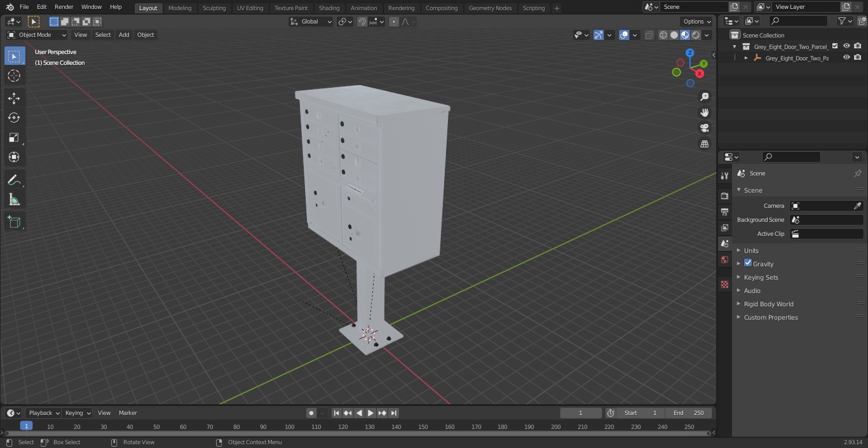Open the Keying dropdown
This screenshot has width=868, height=448.
78,413
